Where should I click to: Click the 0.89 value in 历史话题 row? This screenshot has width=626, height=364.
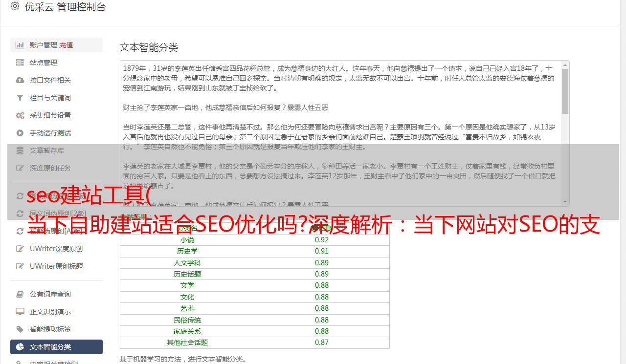322,274
